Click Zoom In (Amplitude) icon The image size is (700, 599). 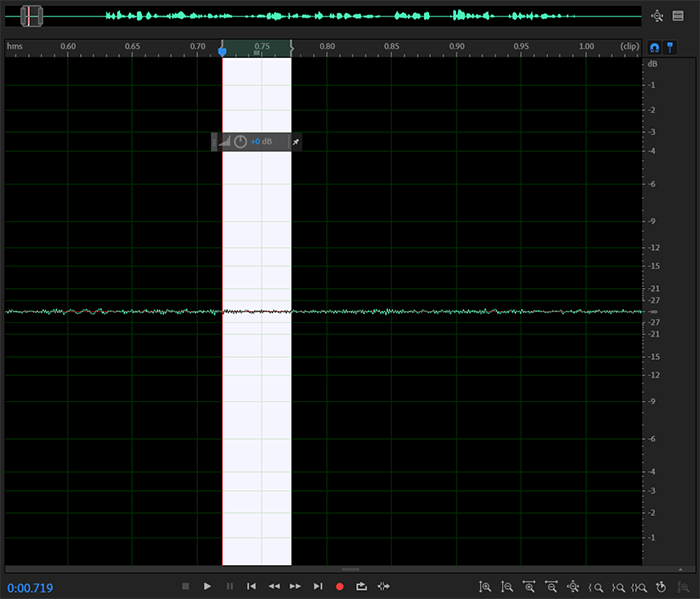point(485,587)
